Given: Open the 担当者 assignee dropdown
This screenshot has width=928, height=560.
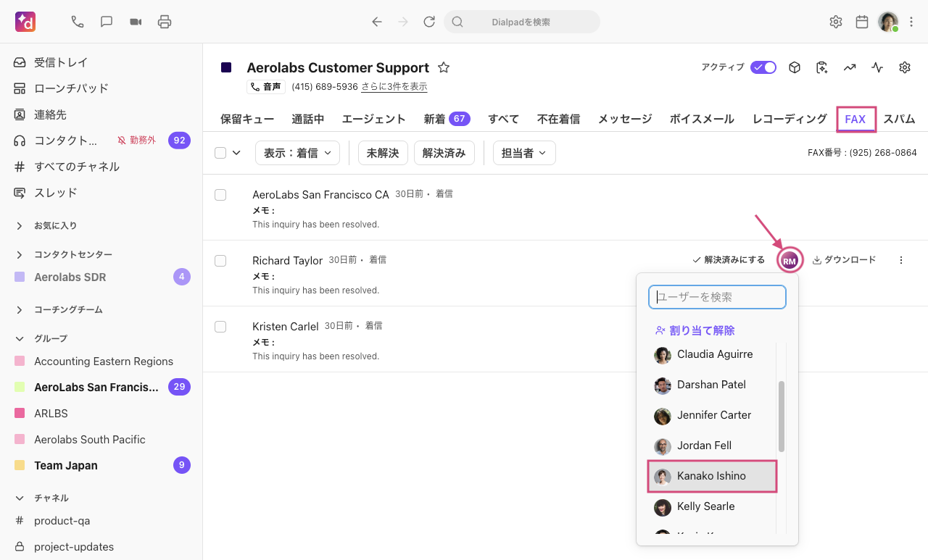Looking at the screenshot, I should 524,153.
